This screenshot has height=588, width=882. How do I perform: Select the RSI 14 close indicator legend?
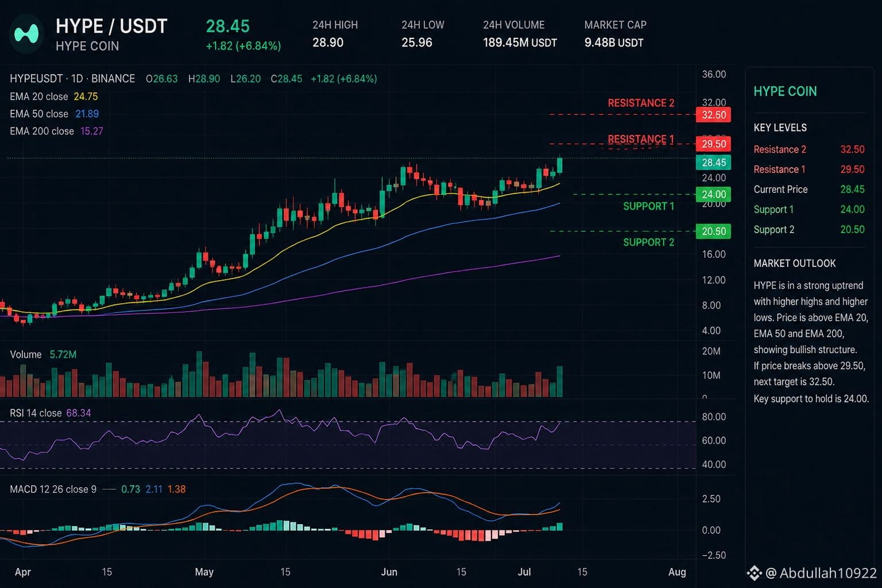point(50,413)
